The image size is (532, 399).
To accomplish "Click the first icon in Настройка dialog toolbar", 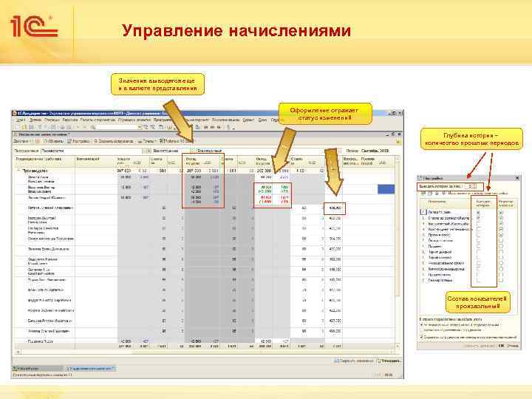I will 423,193.
